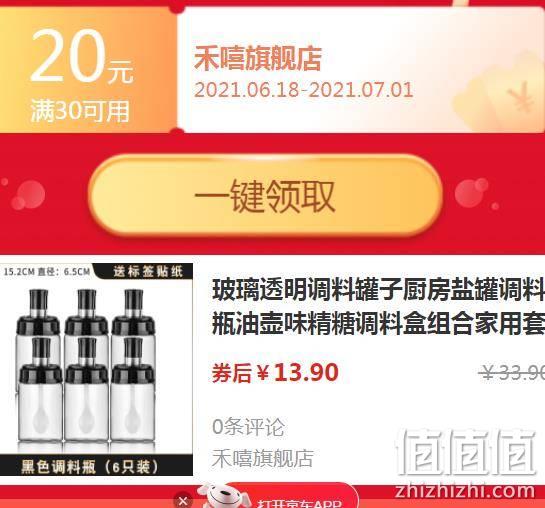Open the seasoning jar product thumbnail
This screenshot has width=545, height=508.
tap(96, 369)
